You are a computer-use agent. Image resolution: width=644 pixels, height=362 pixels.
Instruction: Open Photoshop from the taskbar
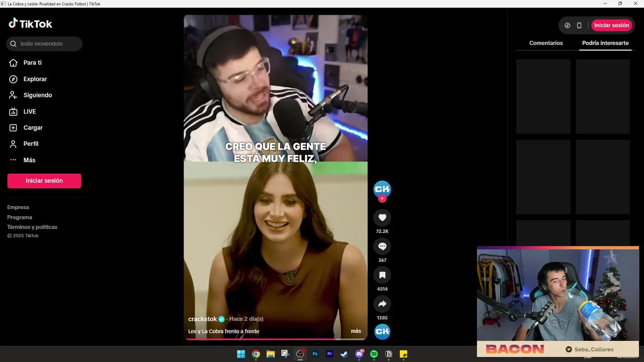(x=315, y=354)
